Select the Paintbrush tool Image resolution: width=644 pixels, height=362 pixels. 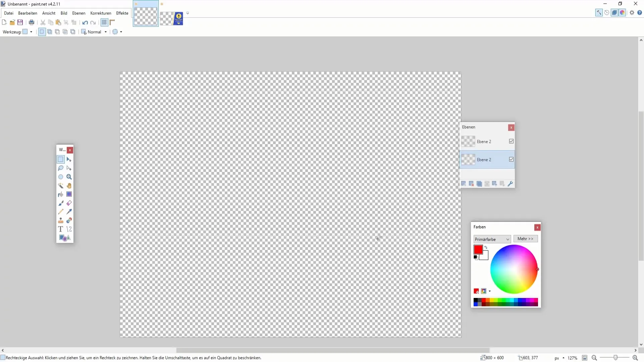(61, 203)
